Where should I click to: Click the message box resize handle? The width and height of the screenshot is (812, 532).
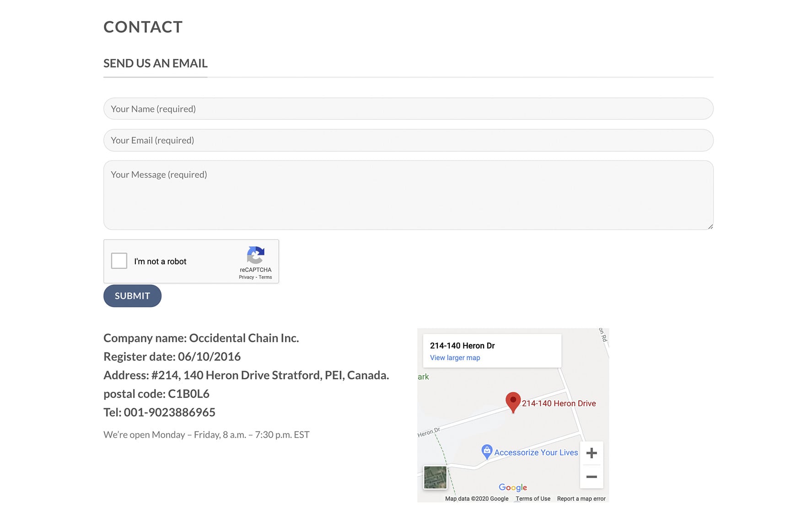pyautogui.click(x=710, y=227)
